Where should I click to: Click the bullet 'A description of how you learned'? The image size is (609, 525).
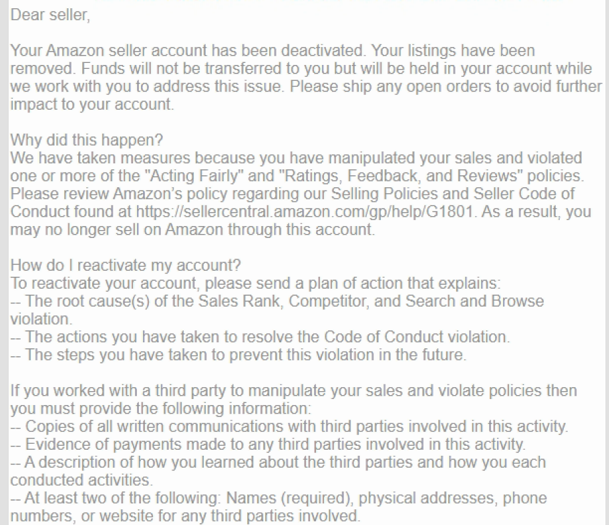click(x=278, y=471)
